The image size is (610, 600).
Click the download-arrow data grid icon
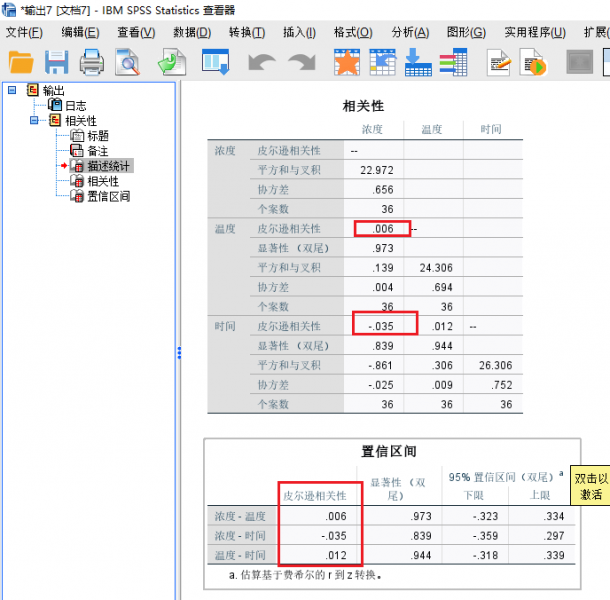(x=418, y=62)
